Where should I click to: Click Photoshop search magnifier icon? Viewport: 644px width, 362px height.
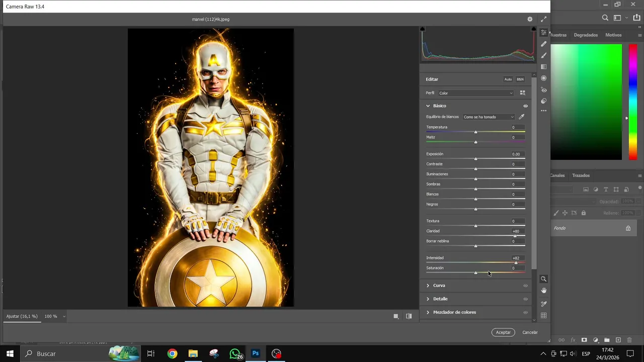605,18
